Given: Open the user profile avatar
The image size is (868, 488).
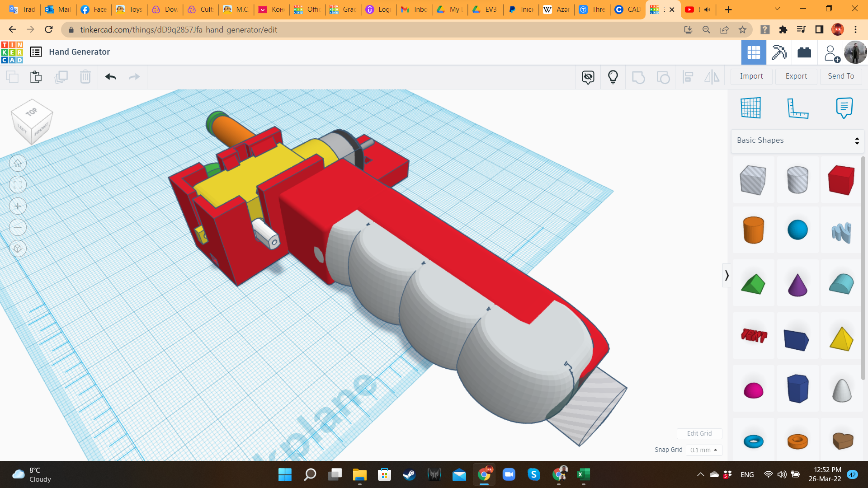Looking at the screenshot, I should pos(855,52).
